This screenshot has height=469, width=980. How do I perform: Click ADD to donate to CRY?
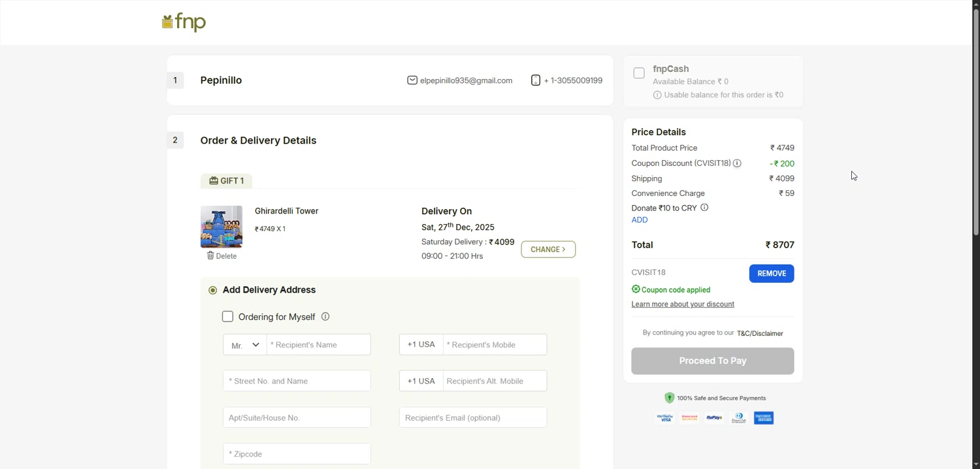640,220
